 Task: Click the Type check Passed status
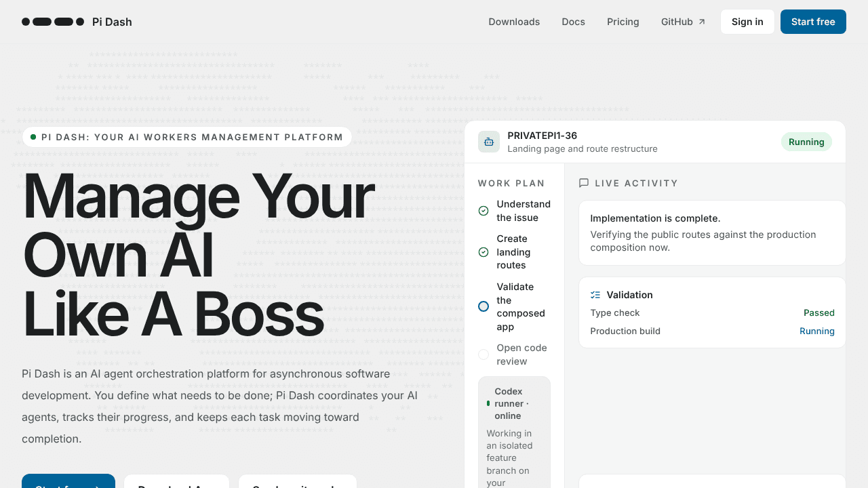(818, 312)
